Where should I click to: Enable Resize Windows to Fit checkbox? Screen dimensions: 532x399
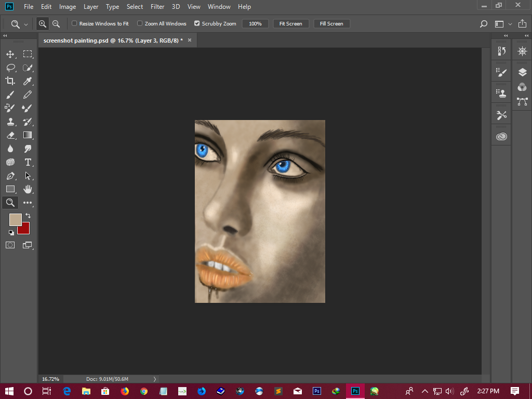pos(74,23)
